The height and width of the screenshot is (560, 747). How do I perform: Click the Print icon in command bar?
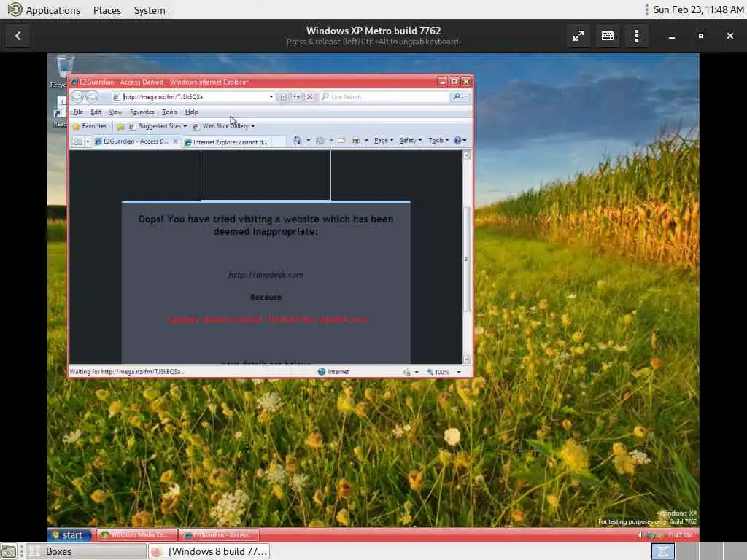(x=355, y=141)
